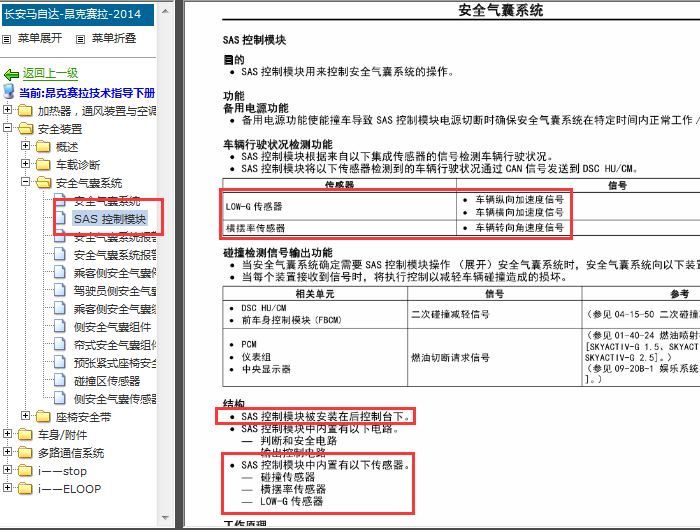Click folder icon of 加热器，通风装置与空调

point(25,110)
